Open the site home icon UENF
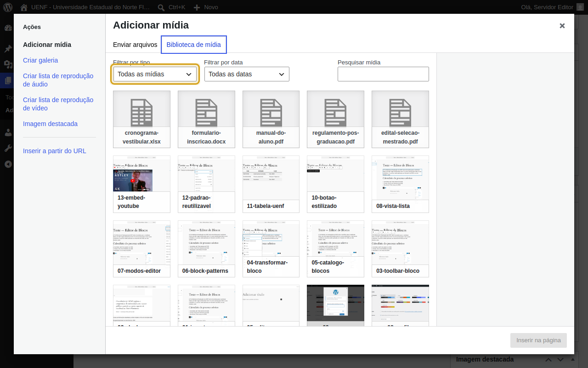The width and height of the screenshot is (588, 368). click(24, 7)
